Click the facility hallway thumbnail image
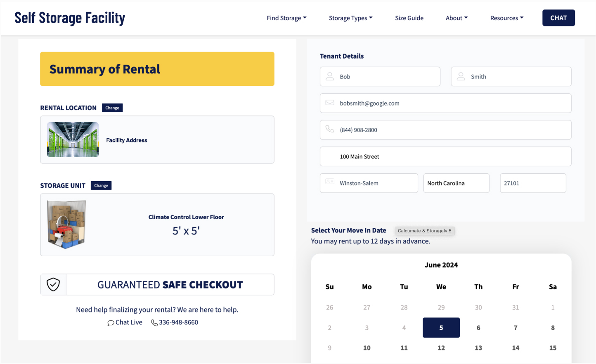596x364 pixels. pos(73,139)
